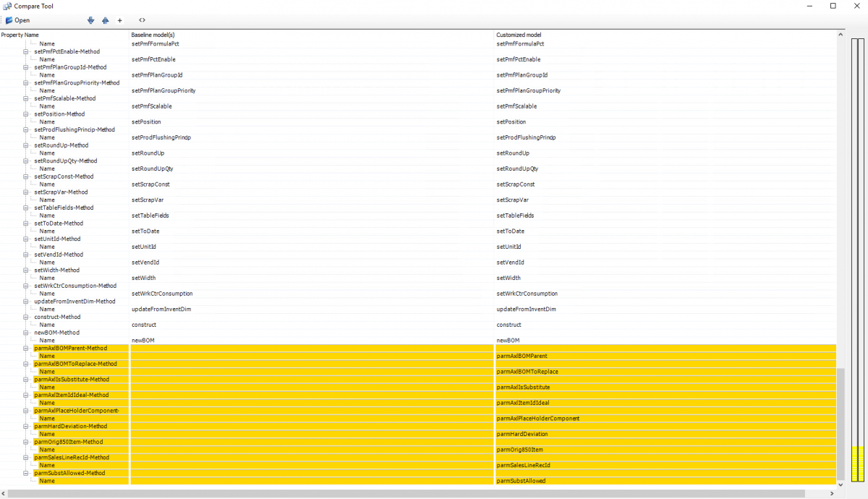Click the horizontal scrollbar left arrow
The height and width of the screenshot is (499, 868).
click(4, 494)
